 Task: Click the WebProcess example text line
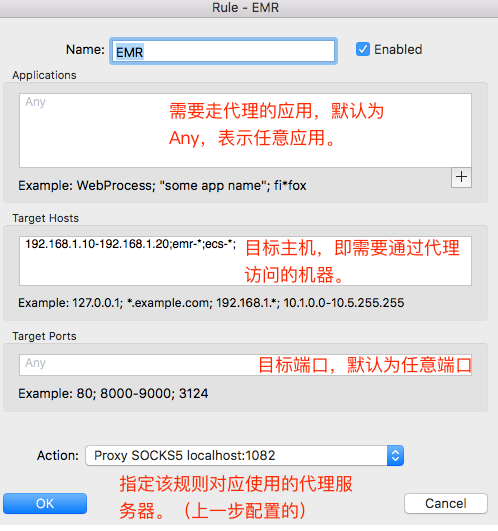point(162,186)
